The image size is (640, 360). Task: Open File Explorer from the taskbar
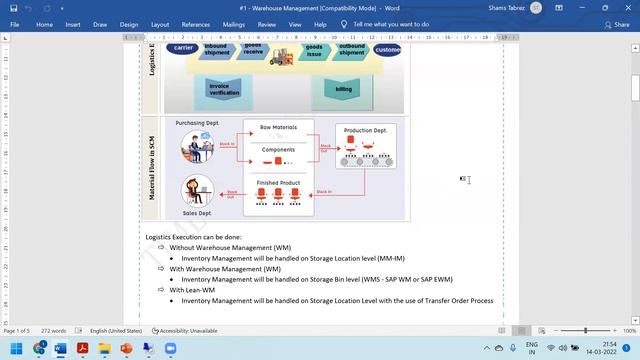click(104, 349)
